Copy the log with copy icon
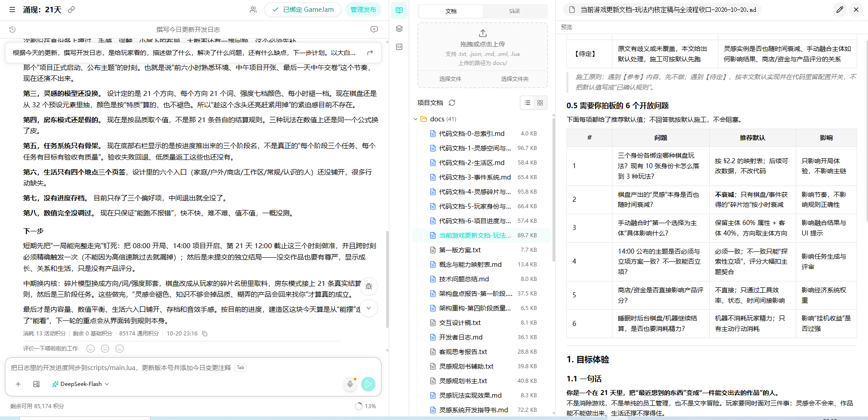868x420 pixels. tap(205, 334)
